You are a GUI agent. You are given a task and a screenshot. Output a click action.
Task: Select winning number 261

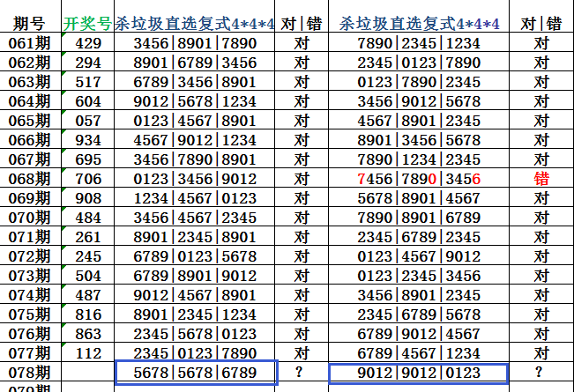point(88,236)
